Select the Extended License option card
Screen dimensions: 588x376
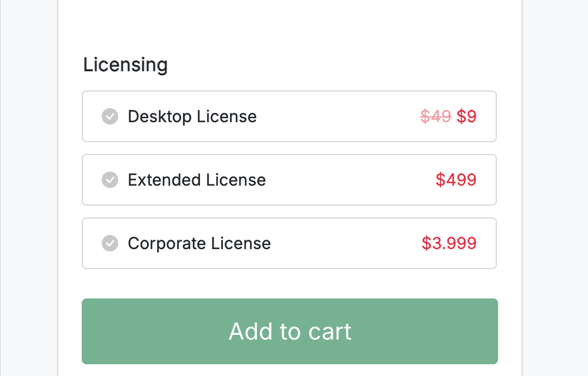pyautogui.click(x=289, y=180)
